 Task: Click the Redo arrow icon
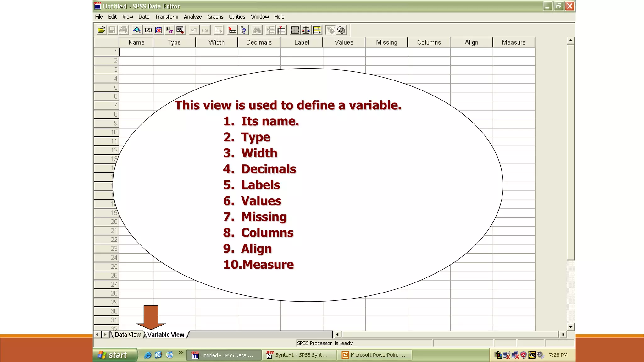point(205,30)
